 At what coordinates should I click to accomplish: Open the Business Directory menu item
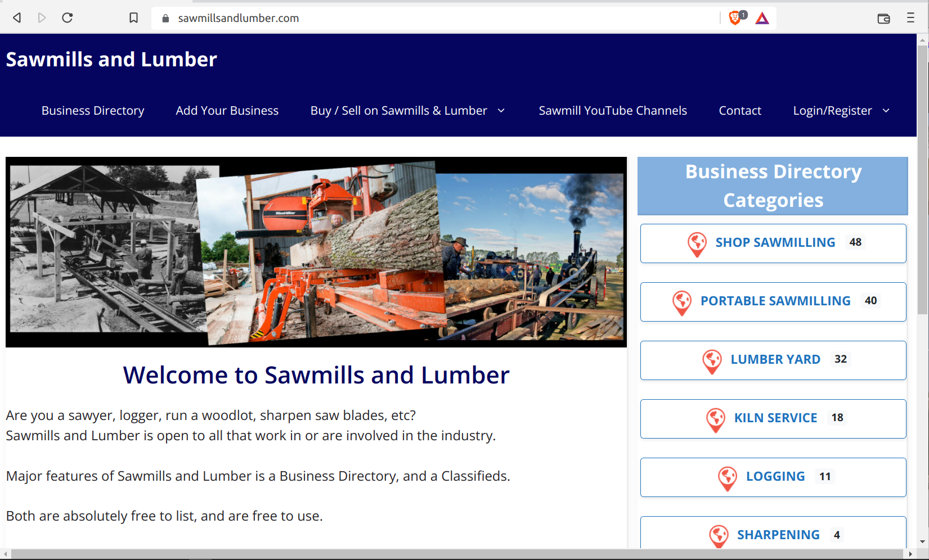pos(93,111)
